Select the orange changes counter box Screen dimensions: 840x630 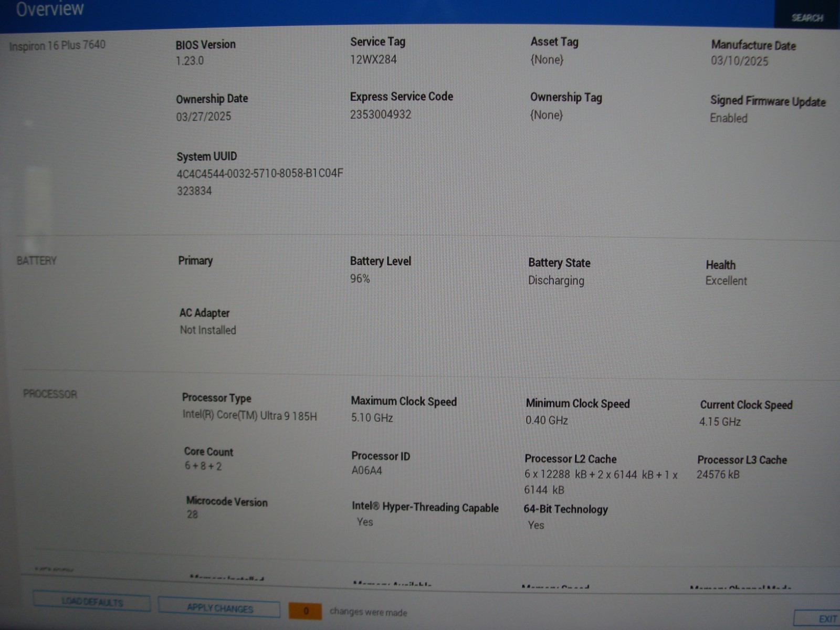306,611
